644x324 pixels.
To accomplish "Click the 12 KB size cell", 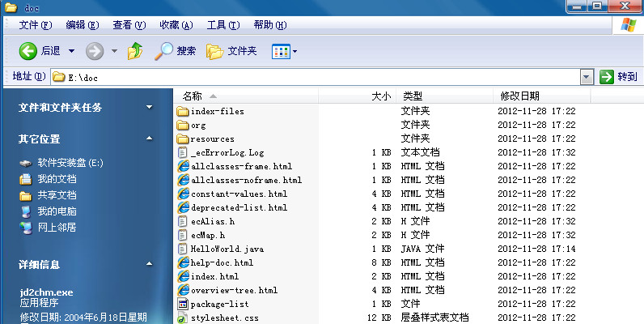I will pyautogui.click(x=379, y=318).
